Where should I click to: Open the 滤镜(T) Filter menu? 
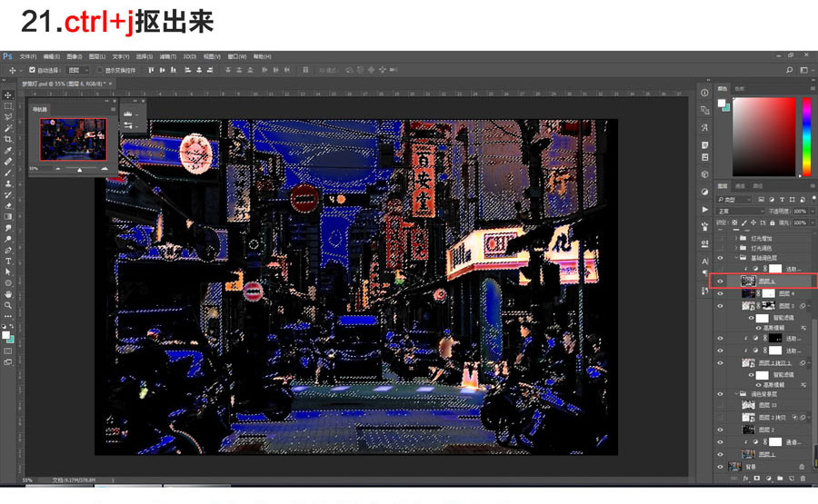coord(167,56)
